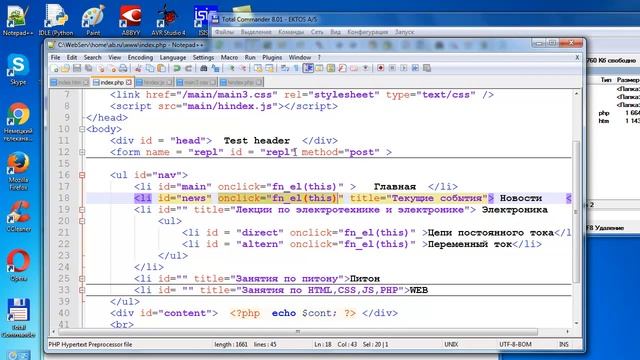The image size is (640, 360).
Task: Toggle the highlighted Indent guide button
Action: [x=309, y=69]
